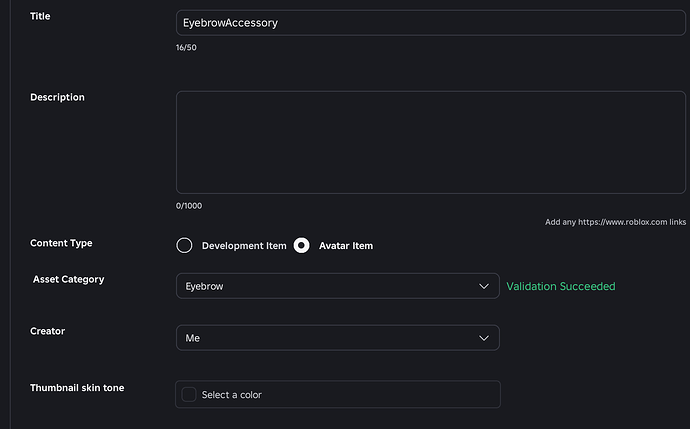This screenshot has height=429, width=690.
Task: Select the Avatar Item radio button
Action: tap(301, 246)
